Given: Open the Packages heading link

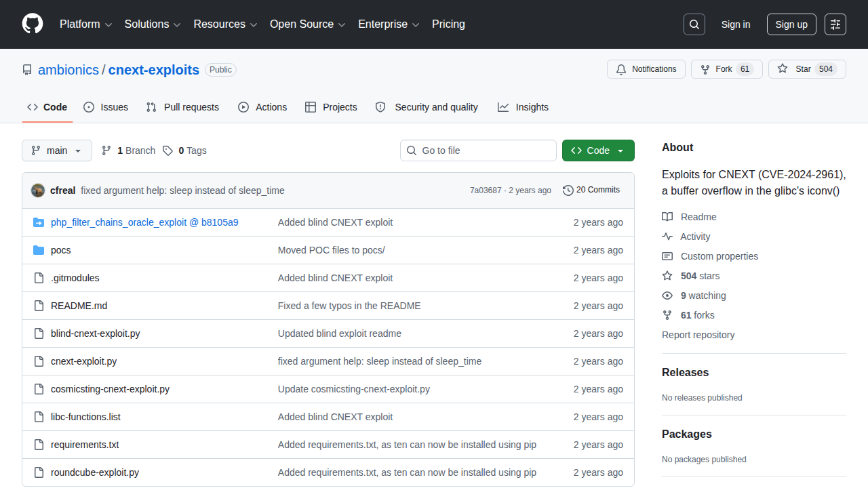Looking at the screenshot, I should pyautogui.click(x=687, y=434).
